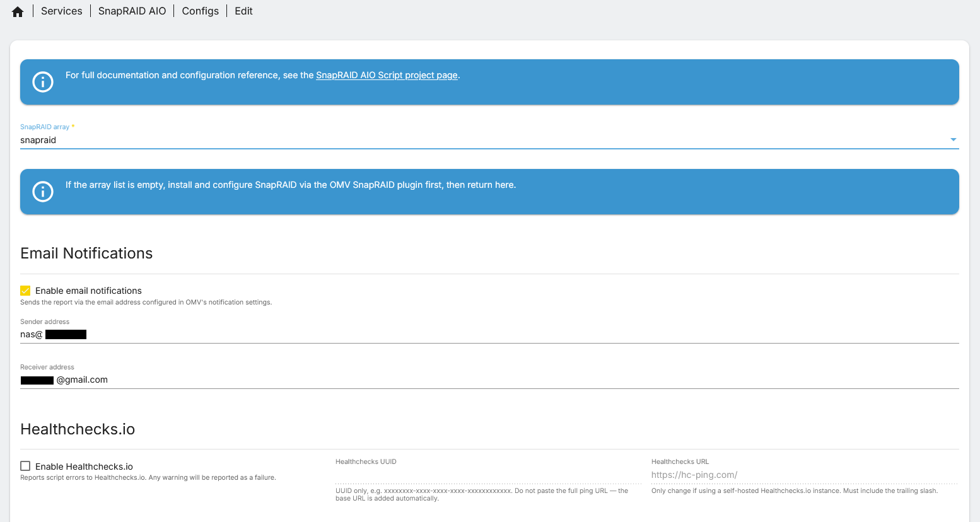Viewport: 980px width, 522px height.
Task: Click the Email Notifications section heading
Action: pyautogui.click(x=86, y=253)
